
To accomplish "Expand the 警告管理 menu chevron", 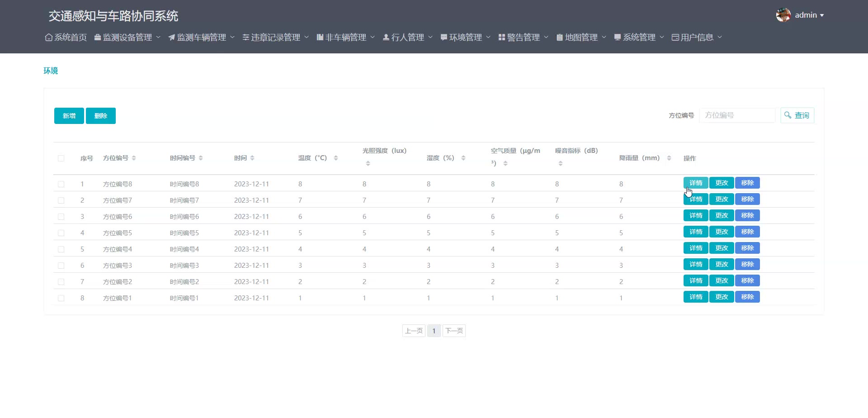I will tap(546, 37).
